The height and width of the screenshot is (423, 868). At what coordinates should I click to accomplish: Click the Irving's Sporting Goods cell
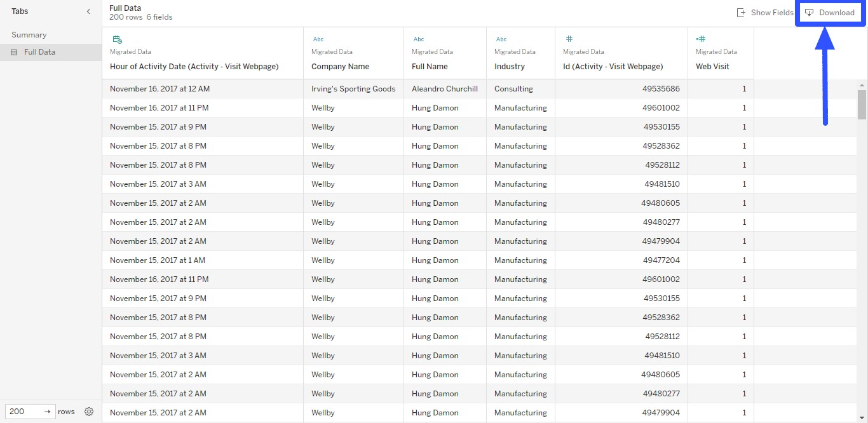point(354,89)
